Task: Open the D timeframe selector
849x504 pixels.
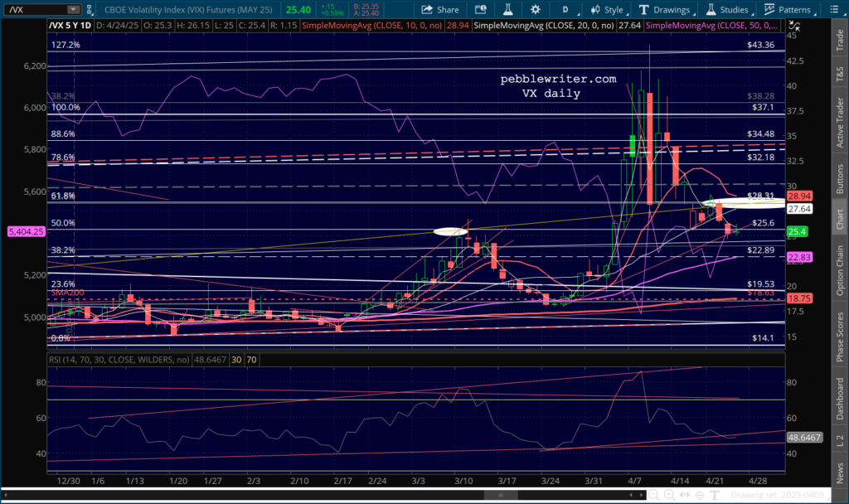Action: [565, 10]
